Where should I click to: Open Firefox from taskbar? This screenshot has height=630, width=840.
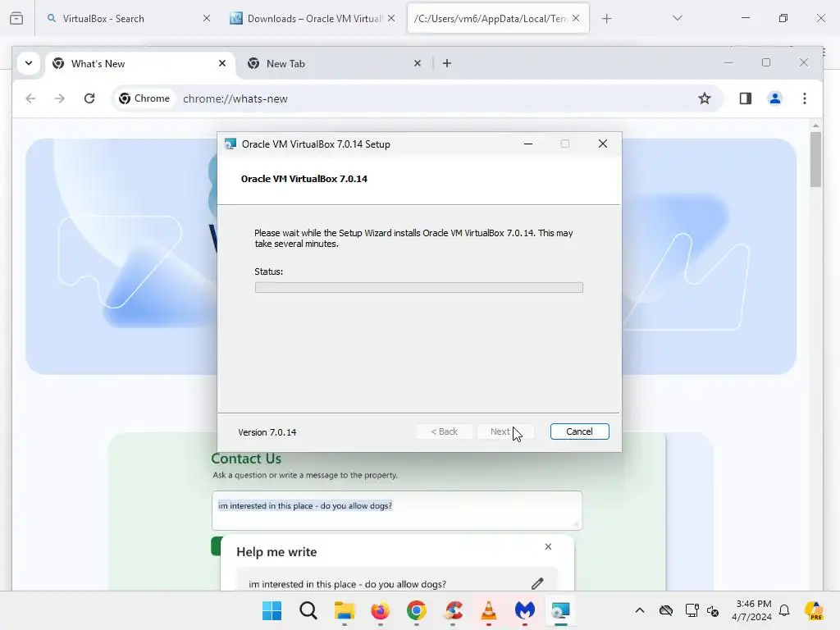point(381,610)
